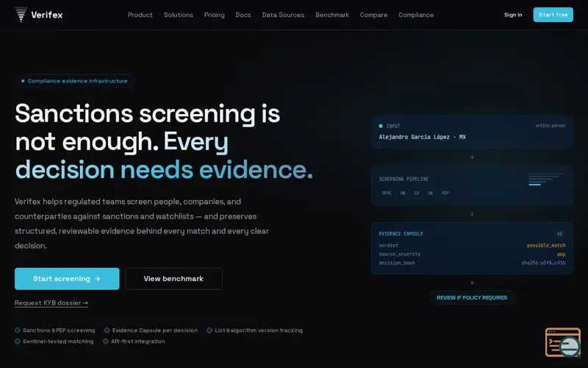Viewport: 588px width, 368px height.
Task: Click the Alejandro García López · MX input text
Action: 422,137
